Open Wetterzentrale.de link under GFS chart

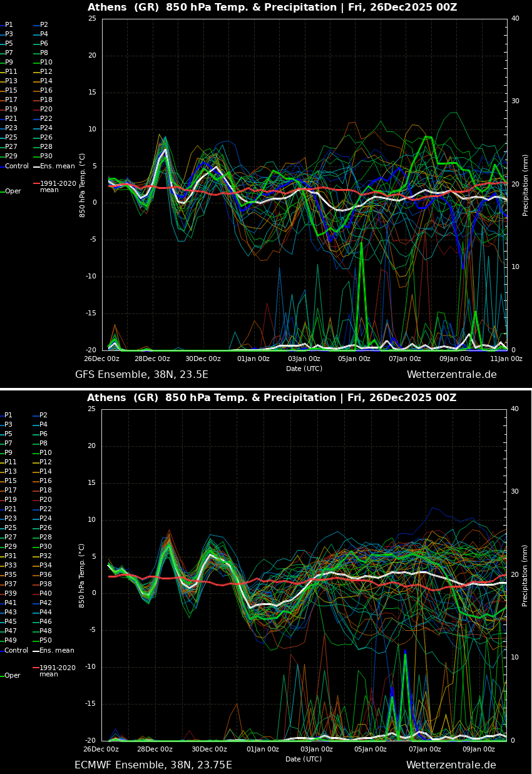[451, 375]
